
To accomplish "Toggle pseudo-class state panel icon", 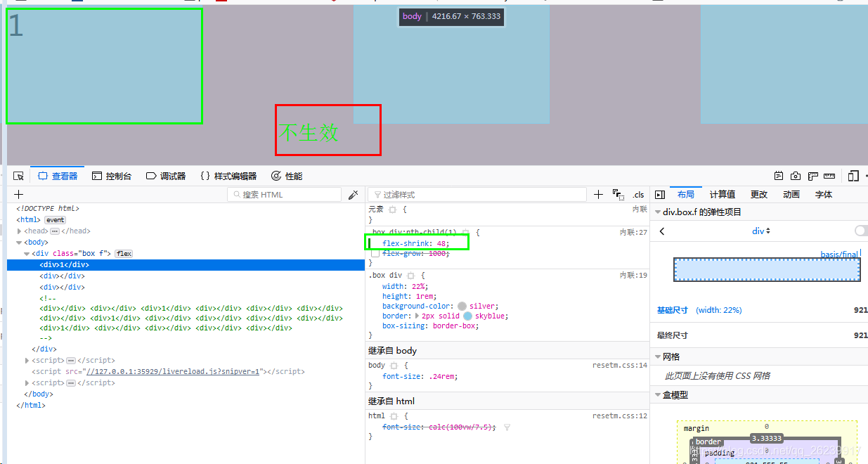I will point(618,195).
